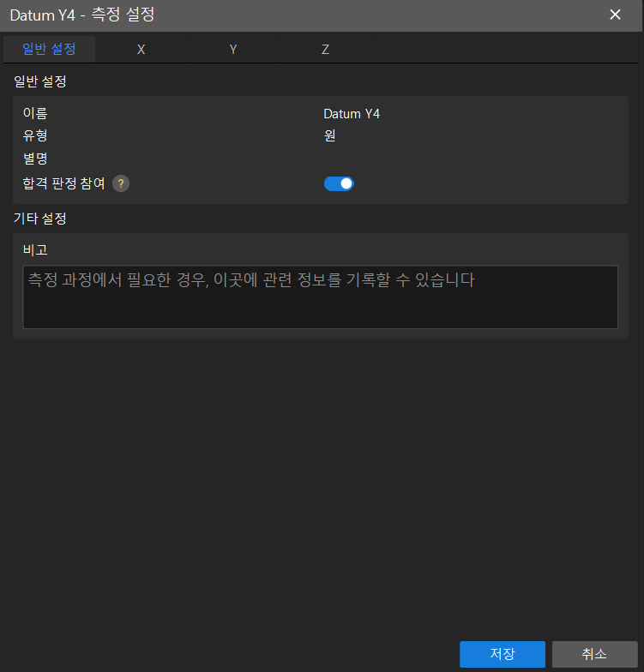The width and height of the screenshot is (644, 672).
Task: Open the X tab
Action: 141,50
